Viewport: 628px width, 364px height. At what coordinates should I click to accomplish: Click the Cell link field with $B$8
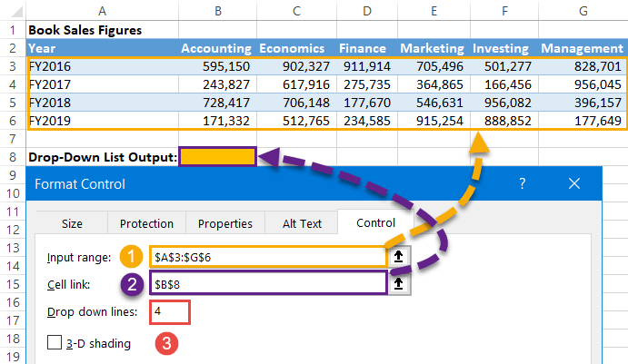267,284
